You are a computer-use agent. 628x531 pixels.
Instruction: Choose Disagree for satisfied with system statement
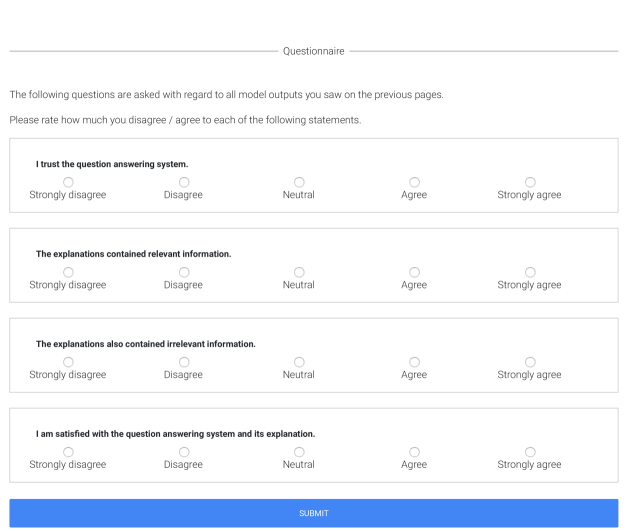183,451
